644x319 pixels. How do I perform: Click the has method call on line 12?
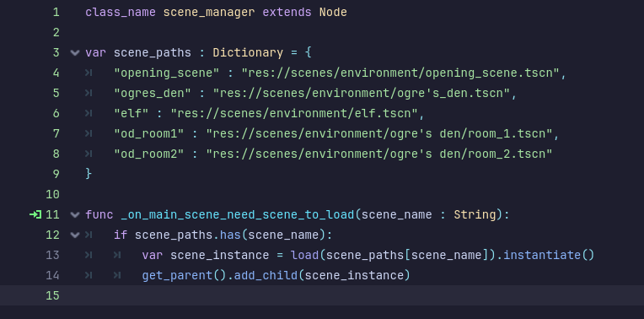[x=230, y=235]
